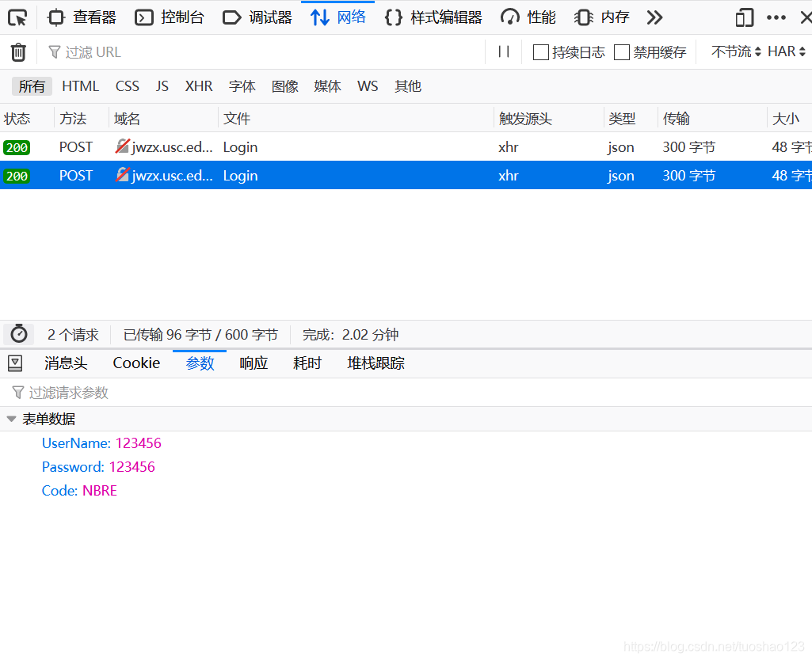
Task: Open the Cookie details tab
Action: coord(136,363)
